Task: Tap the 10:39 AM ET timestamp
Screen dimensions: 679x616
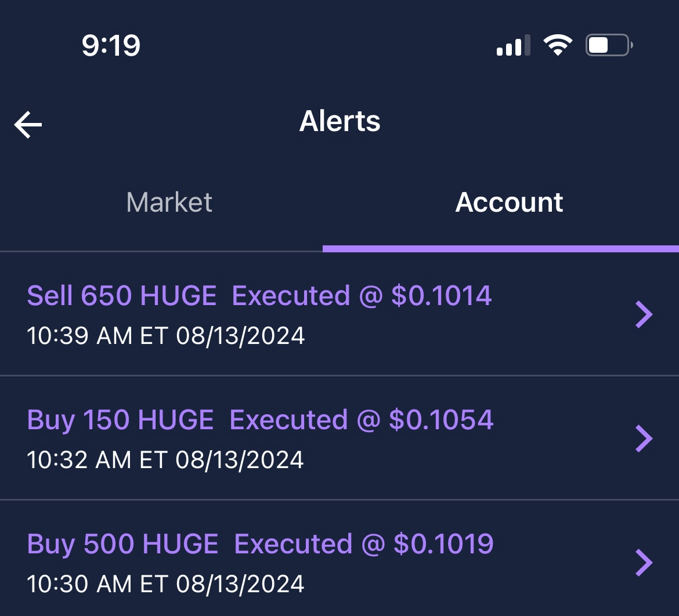Action: (x=166, y=336)
